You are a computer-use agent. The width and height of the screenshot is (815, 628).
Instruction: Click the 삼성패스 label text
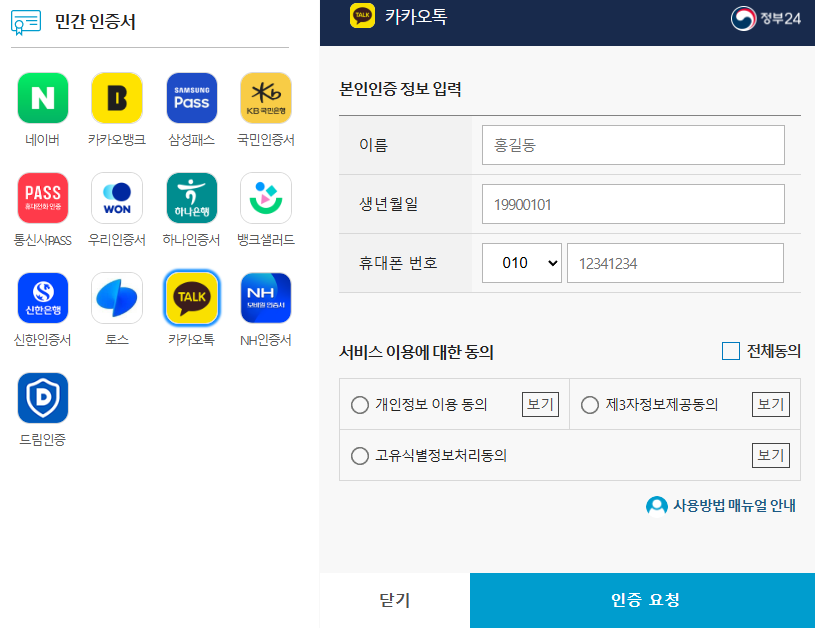tap(192, 140)
